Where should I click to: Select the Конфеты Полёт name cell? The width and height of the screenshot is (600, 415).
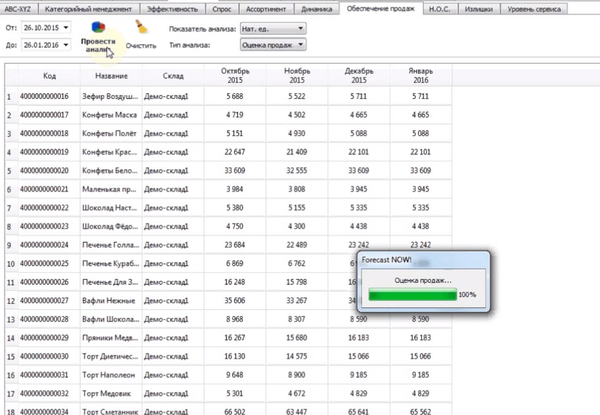pos(111,133)
